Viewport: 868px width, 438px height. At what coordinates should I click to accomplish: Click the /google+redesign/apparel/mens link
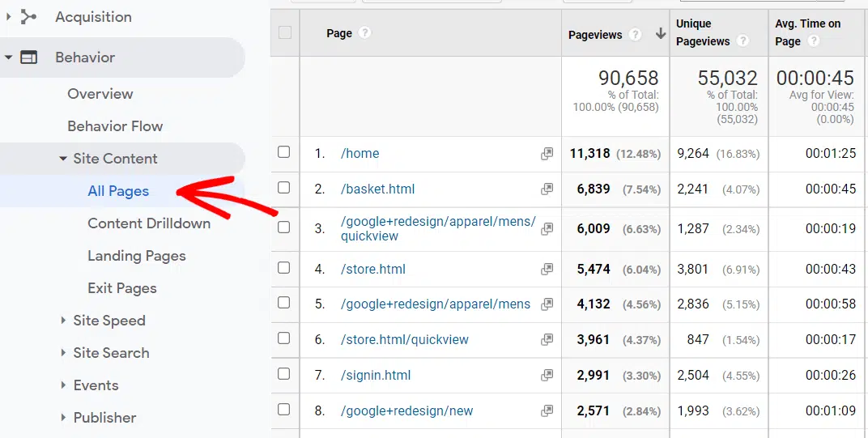coord(436,304)
